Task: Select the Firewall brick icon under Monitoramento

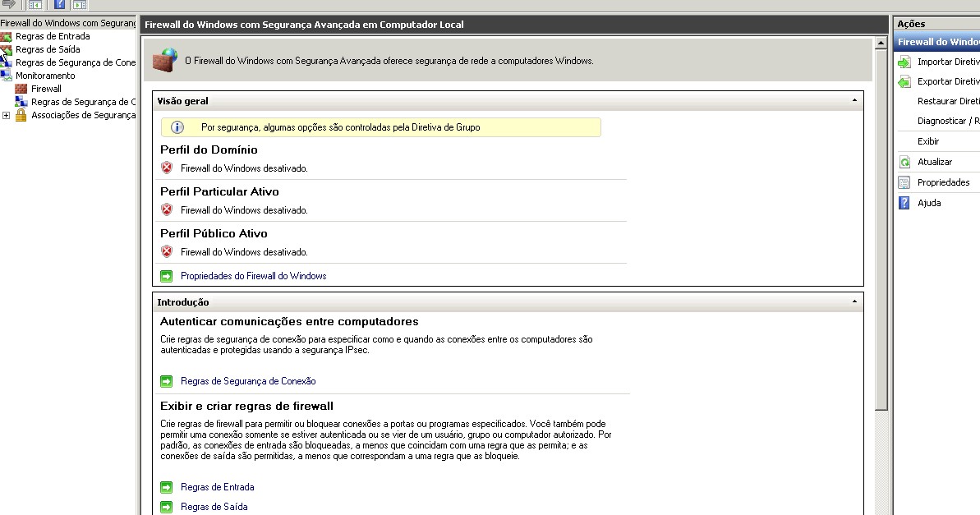Action: pos(21,89)
